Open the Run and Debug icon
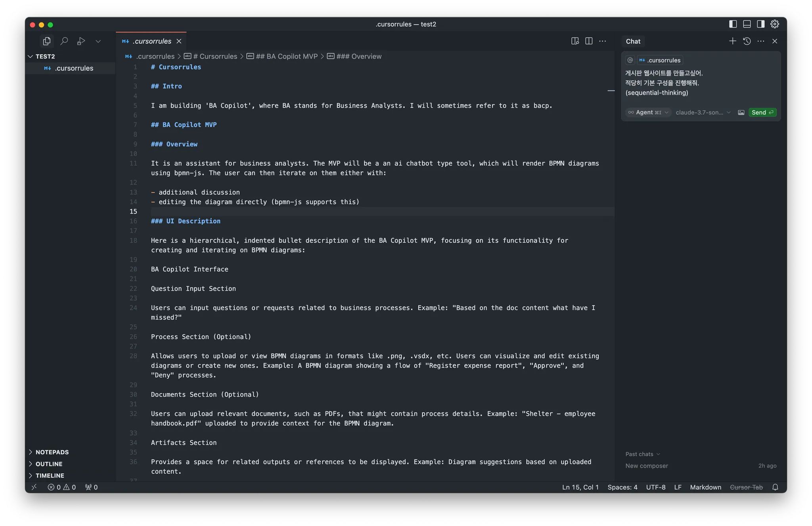The width and height of the screenshot is (812, 526). [x=81, y=41]
